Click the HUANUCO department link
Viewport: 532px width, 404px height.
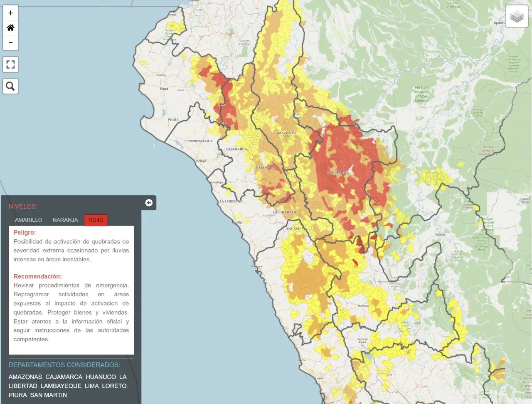click(100, 377)
